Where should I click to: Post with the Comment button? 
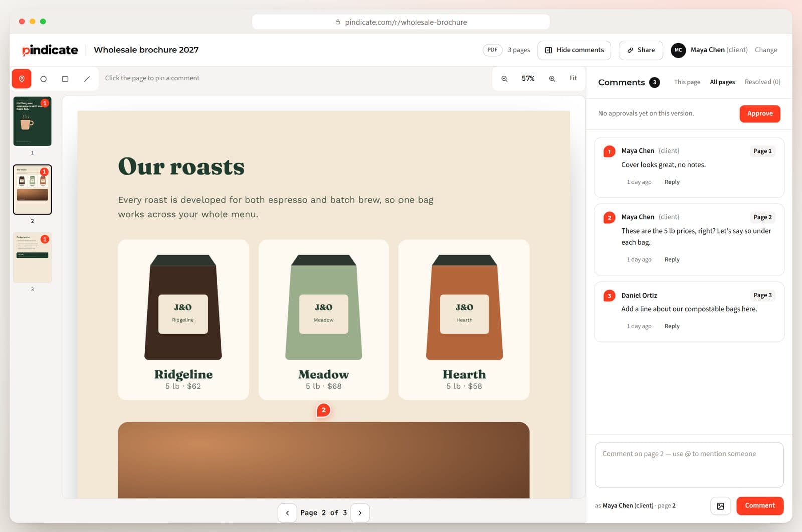pyautogui.click(x=760, y=506)
